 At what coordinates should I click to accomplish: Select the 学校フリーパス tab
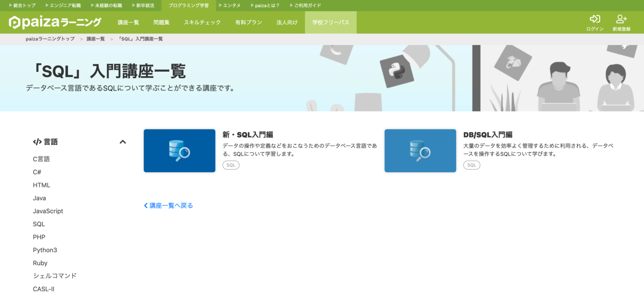[x=330, y=22]
